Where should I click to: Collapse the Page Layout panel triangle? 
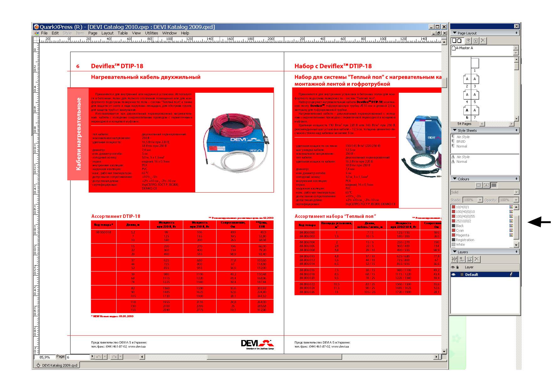point(455,33)
